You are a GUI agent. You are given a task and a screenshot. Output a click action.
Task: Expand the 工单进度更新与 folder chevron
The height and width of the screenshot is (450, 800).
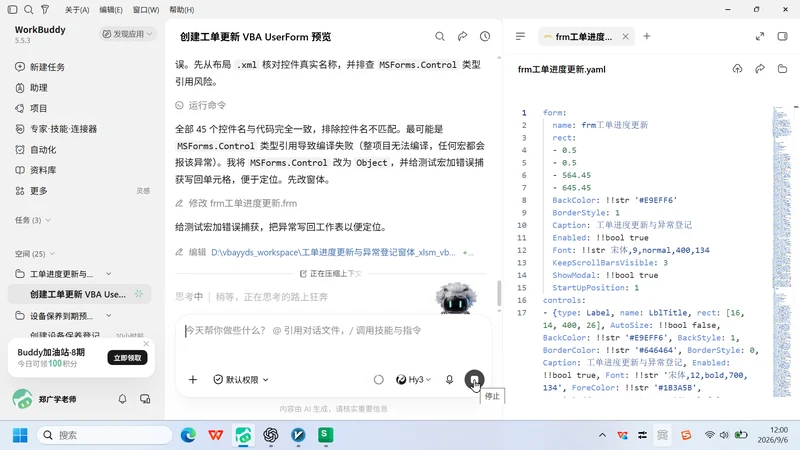(109, 274)
